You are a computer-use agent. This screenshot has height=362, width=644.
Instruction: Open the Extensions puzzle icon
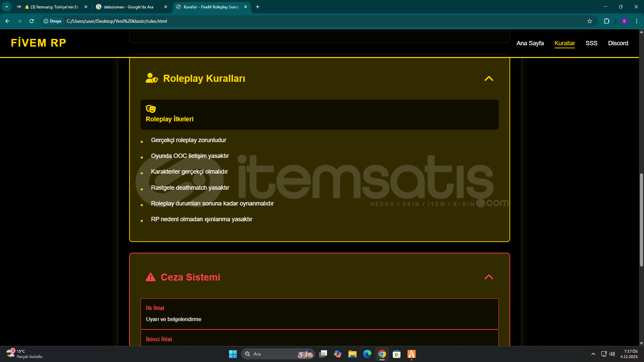(x=606, y=21)
